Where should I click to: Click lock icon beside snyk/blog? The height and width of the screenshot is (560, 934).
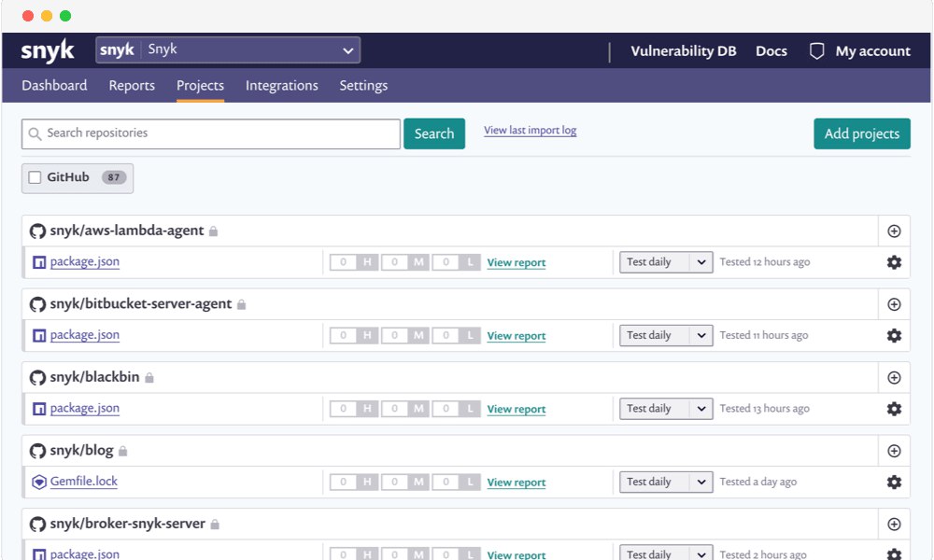click(122, 451)
